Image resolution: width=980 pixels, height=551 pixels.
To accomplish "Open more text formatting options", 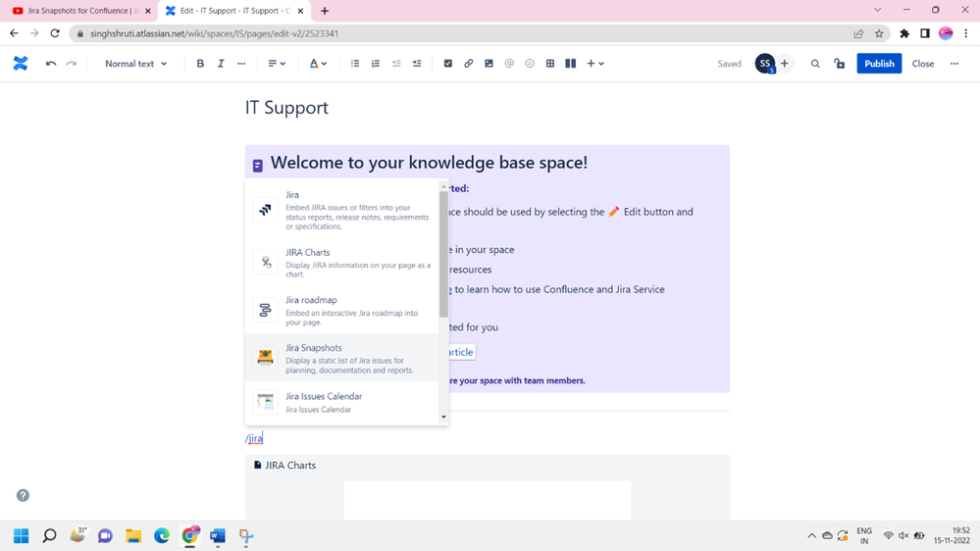I will (x=241, y=63).
